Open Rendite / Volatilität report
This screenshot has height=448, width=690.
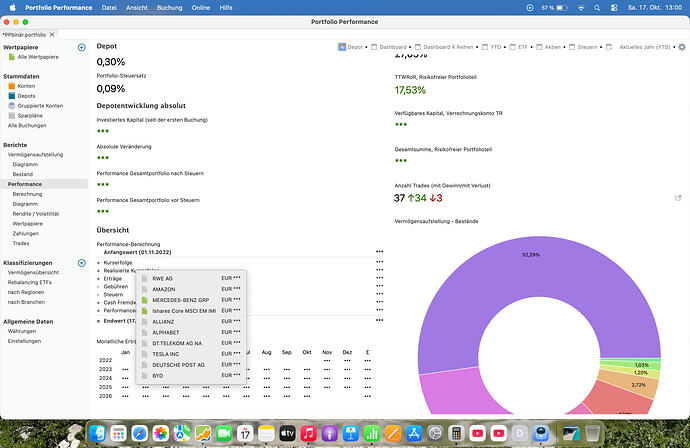click(36, 214)
